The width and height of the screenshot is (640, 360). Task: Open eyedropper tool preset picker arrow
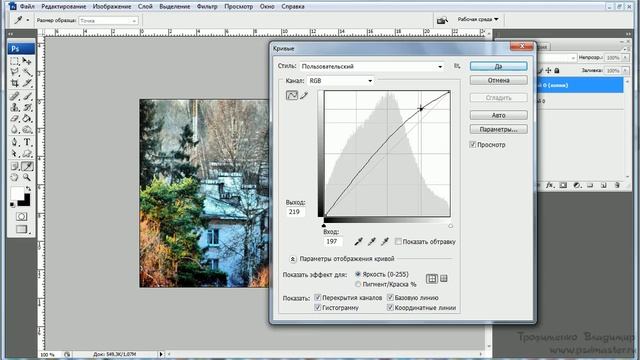click(x=28, y=20)
